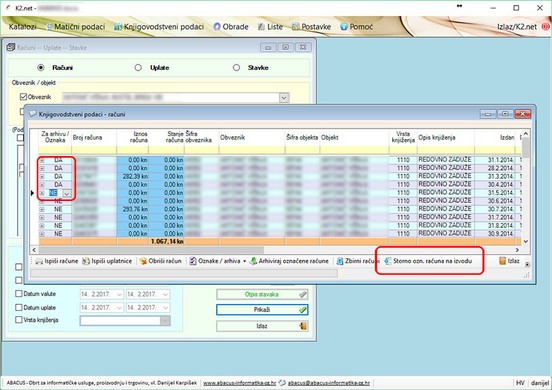The height and width of the screenshot is (390, 552).
Task: Click the grid's scroll-right arrow
Action: click(x=517, y=250)
